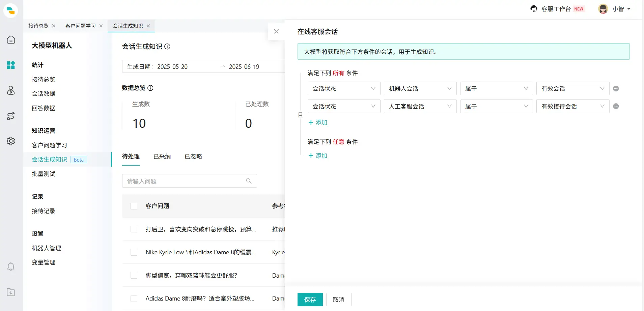Open the second row 会话状态 dropdown
The image size is (644, 311).
(x=344, y=106)
